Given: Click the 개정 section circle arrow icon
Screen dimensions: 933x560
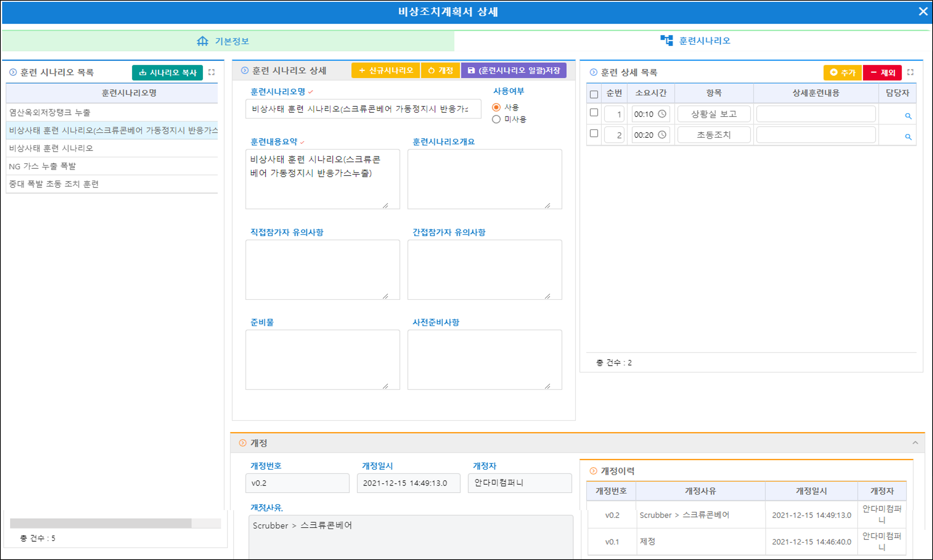Looking at the screenshot, I should pos(243,443).
